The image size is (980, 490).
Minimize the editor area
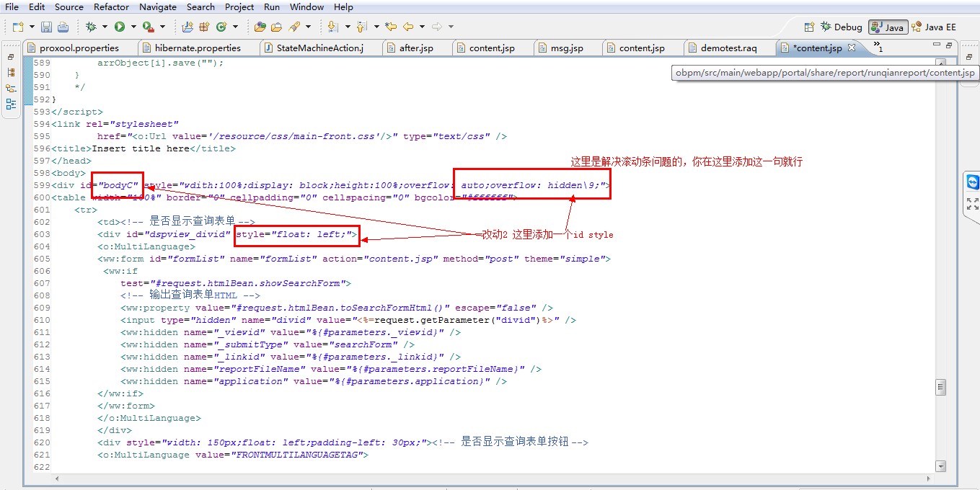point(937,45)
